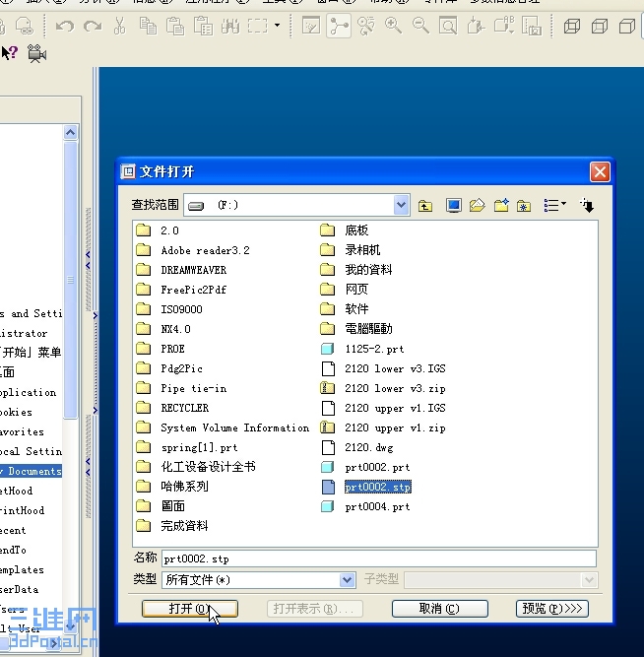Select file 2120 lower v3.IGS
This screenshot has height=657, width=644.
395,368
